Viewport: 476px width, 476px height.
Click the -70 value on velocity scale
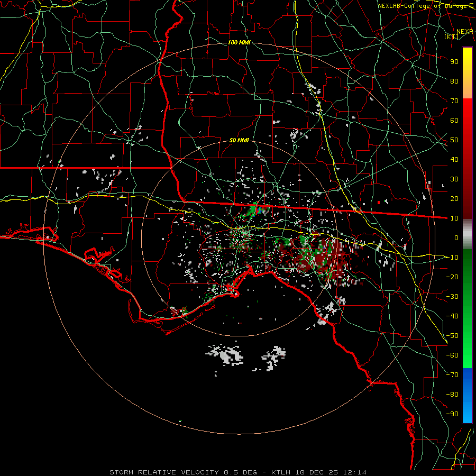click(x=452, y=375)
